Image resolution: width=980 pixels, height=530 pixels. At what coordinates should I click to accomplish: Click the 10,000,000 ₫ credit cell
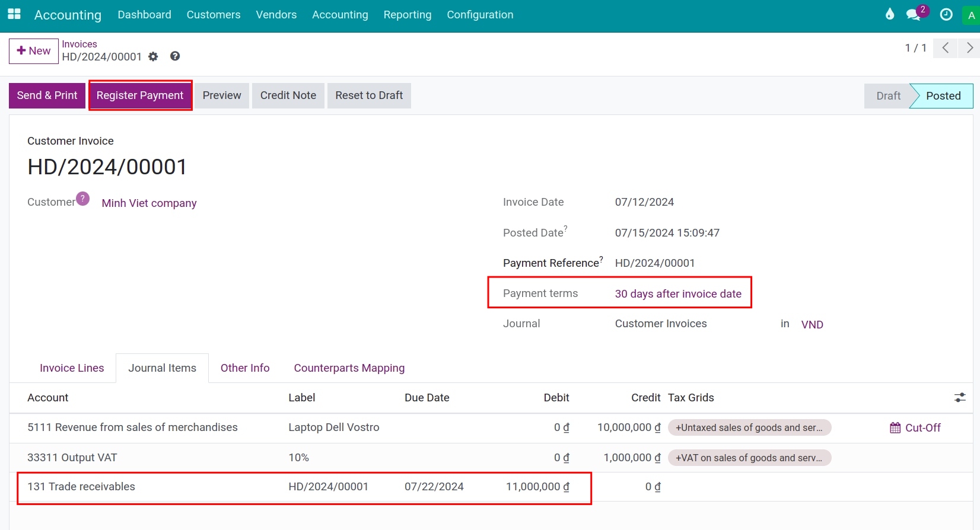629,427
